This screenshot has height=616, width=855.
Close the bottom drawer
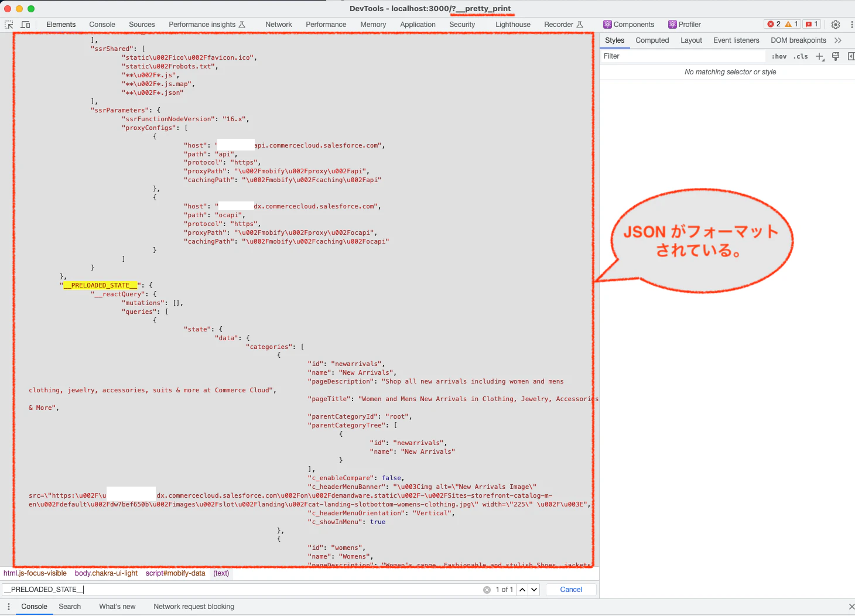(851, 607)
